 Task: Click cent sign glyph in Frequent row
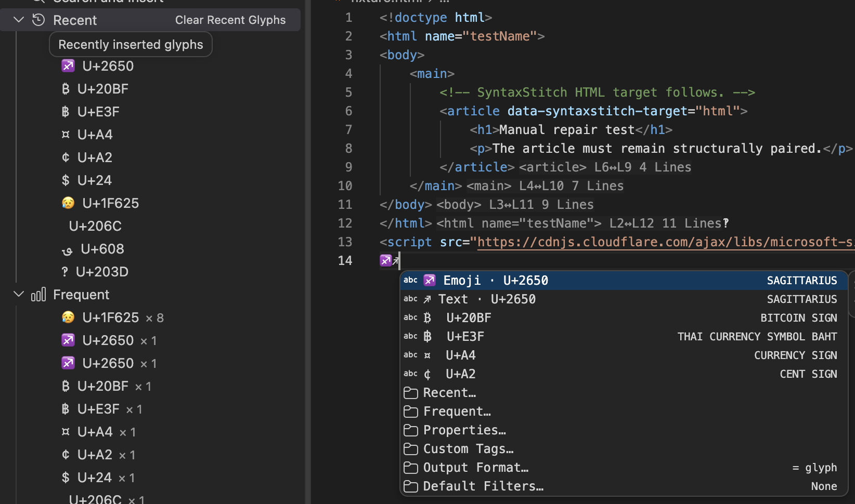click(x=66, y=455)
